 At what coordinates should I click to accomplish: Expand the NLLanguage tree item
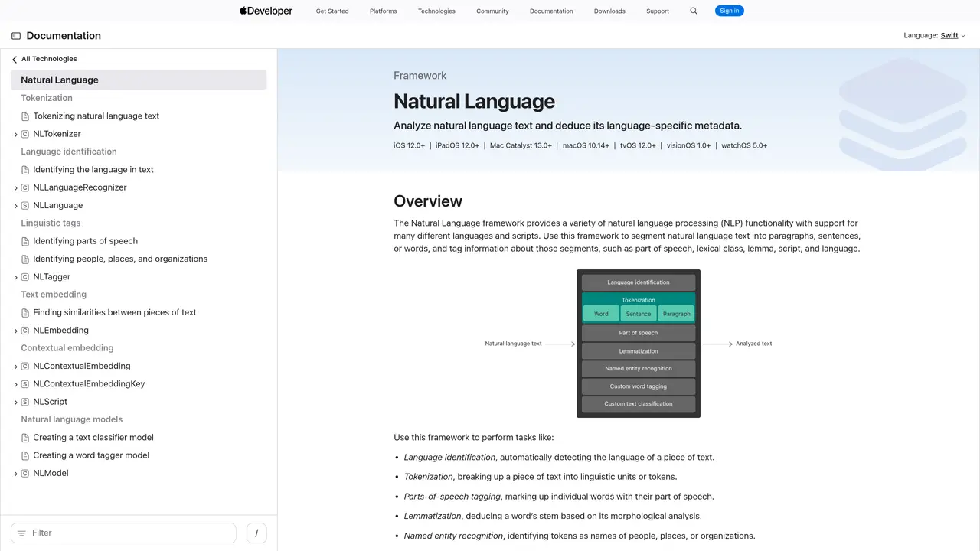click(15, 206)
